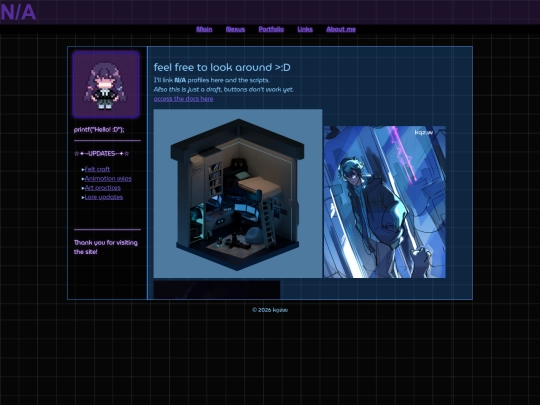Open the Animation wips update link
The height and width of the screenshot is (405, 540).
coord(108,178)
